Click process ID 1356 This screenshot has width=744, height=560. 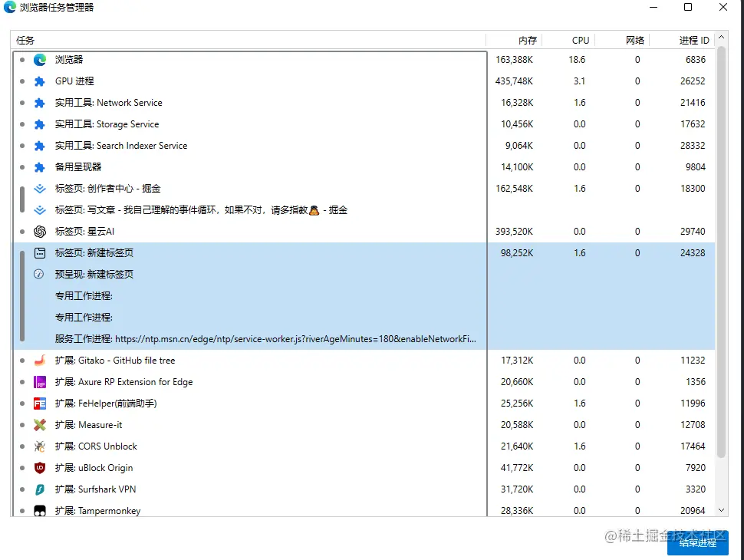coord(696,382)
